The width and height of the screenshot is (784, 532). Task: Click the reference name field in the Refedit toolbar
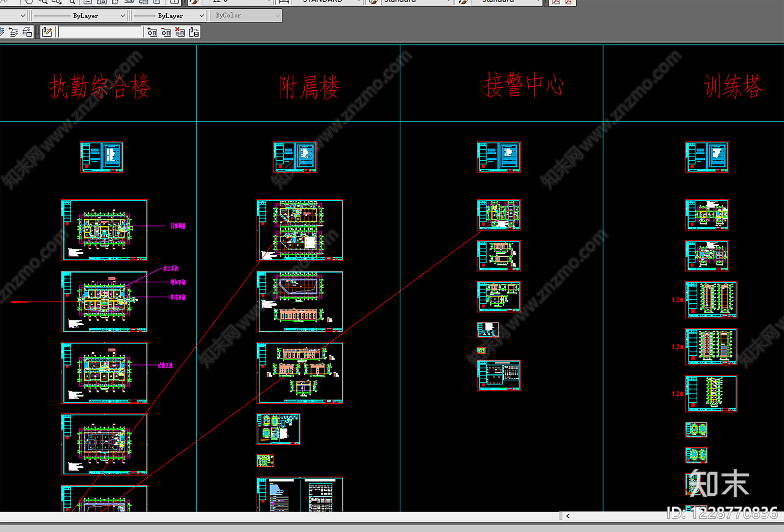pos(100,32)
